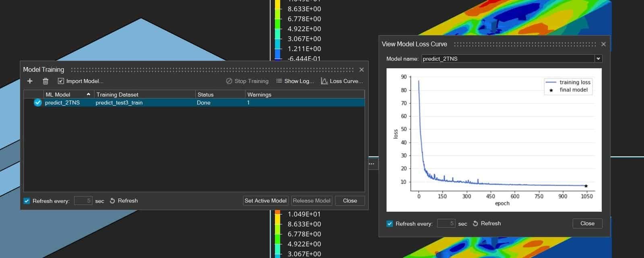Click the Stop Training button

pos(247,81)
